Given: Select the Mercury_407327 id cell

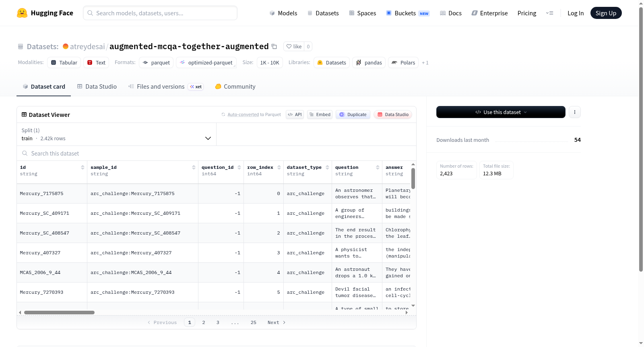Looking at the screenshot, I should [52, 253].
